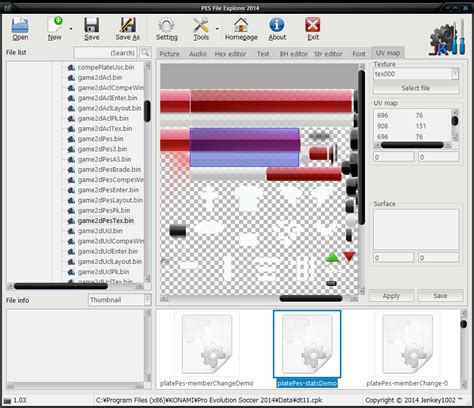Select game2dAclPk.bin file

pos(103,118)
